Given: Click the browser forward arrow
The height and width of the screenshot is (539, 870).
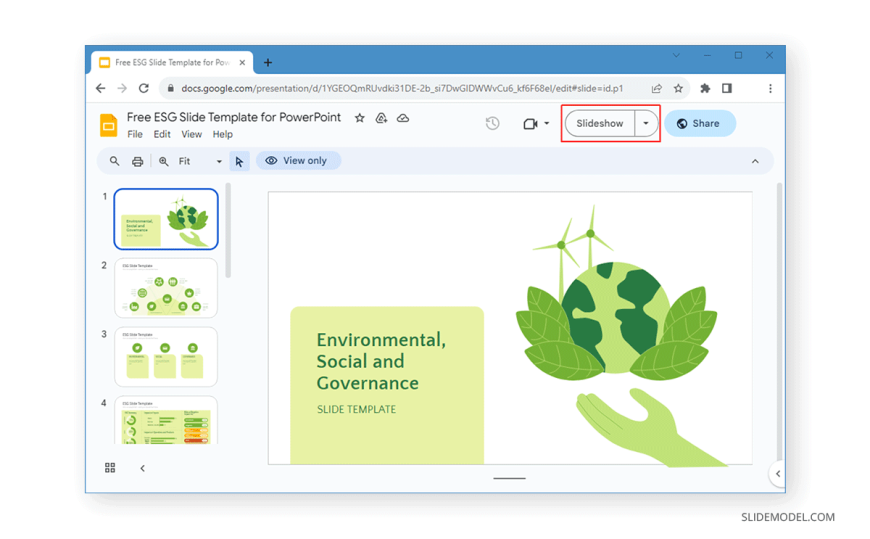Looking at the screenshot, I should click(122, 88).
